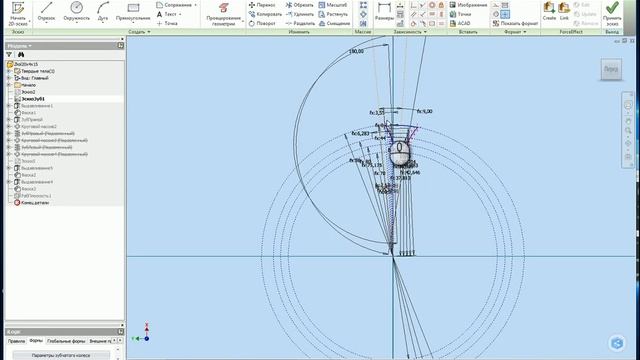
Task: Activate Проецирование геометрии tool
Action: pyautogui.click(x=223, y=14)
